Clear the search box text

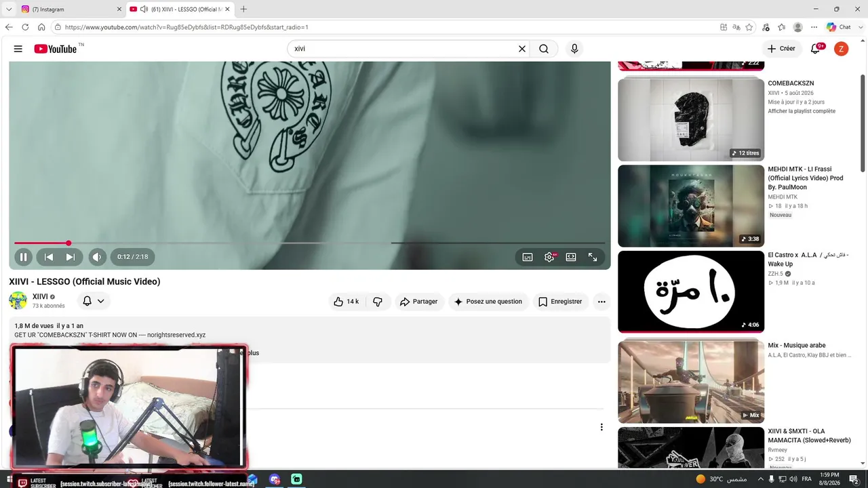click(x=522, y=49)
